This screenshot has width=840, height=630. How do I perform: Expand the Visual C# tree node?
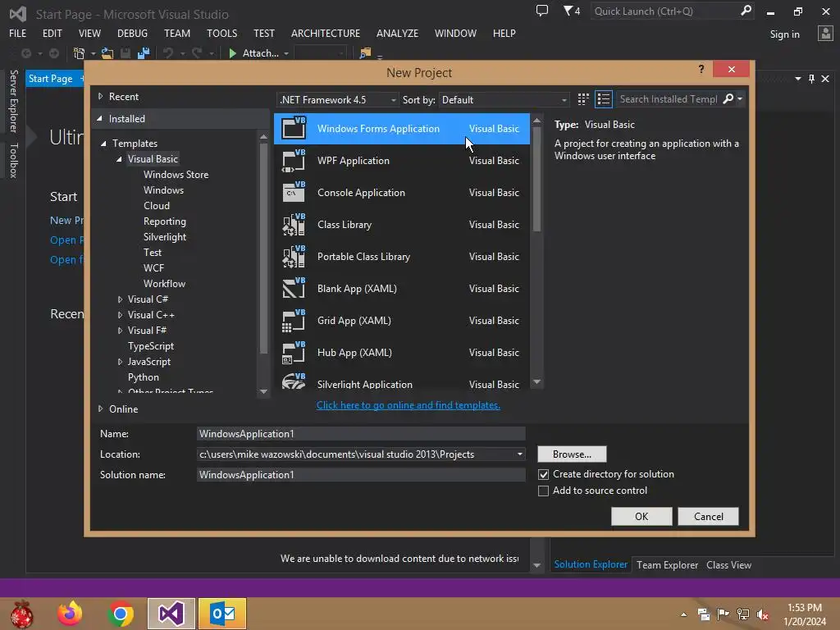click(x=120, y=299)
